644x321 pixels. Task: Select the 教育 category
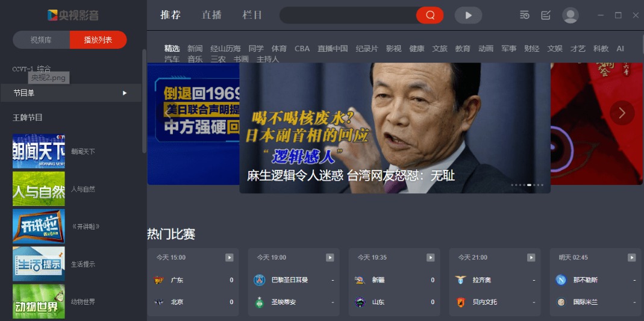click(x=463, y=48)
